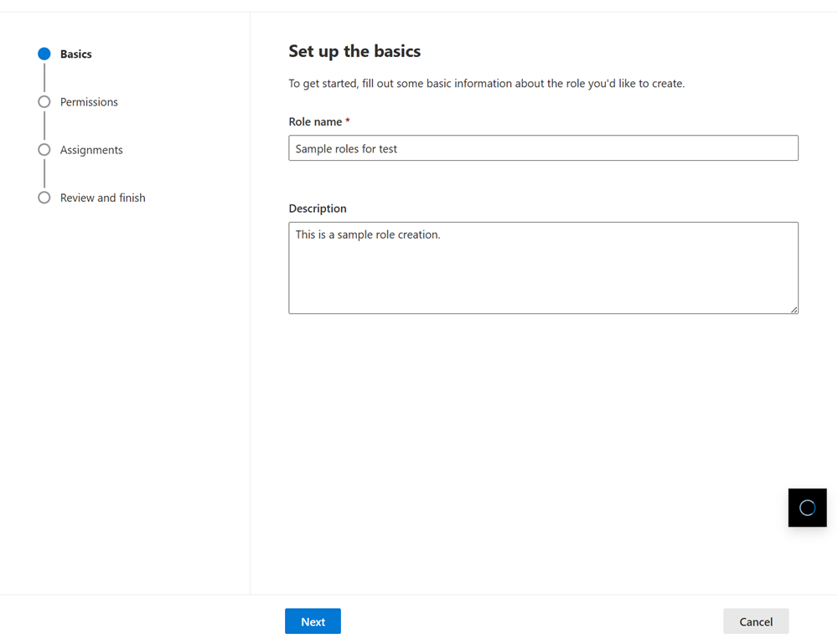Click the Assignments step circle indicator

(x=44, y=150)
